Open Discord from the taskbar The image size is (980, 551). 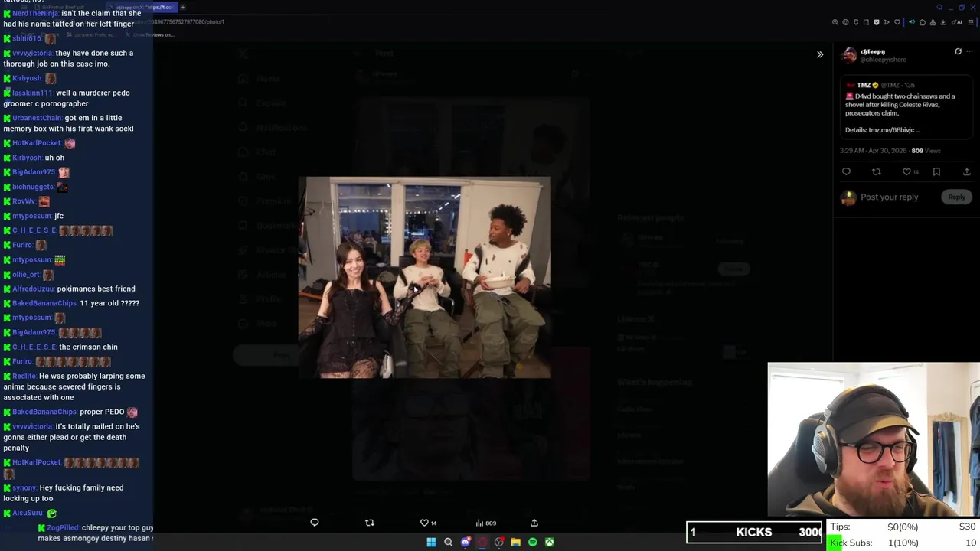coord(465,542)
